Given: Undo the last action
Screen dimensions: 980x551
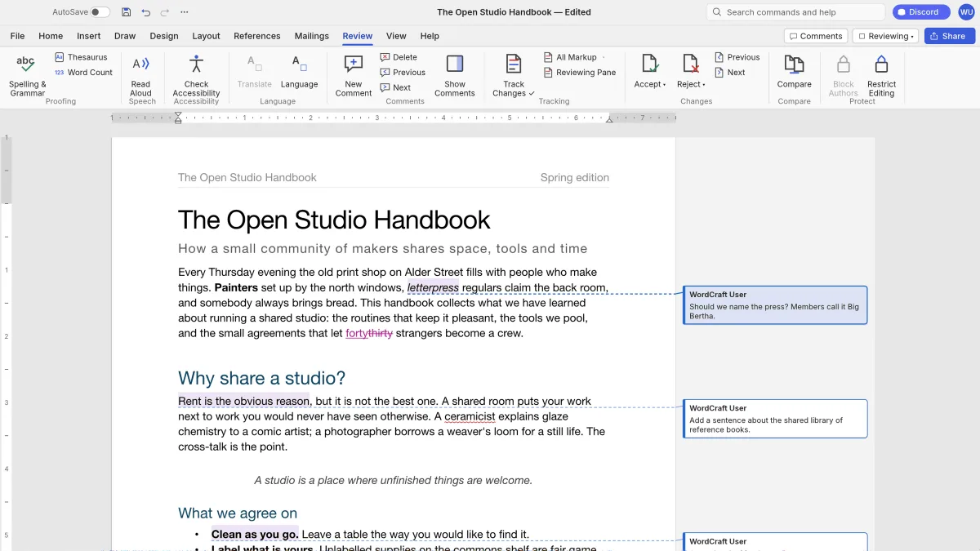Looking at the screenshot, I should click(145, 12).
